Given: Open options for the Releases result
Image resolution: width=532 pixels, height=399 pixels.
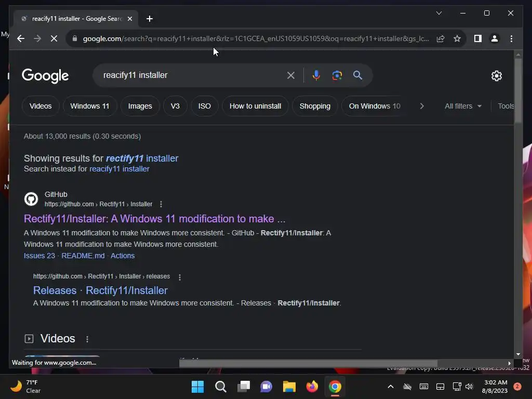Looking at the screenshot, I should tap(180, 277).
